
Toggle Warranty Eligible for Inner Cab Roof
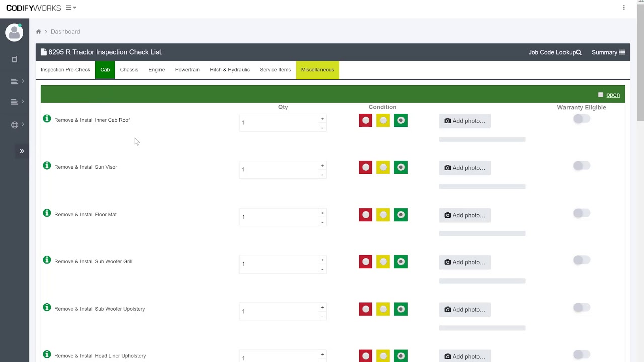pos(582,119)
